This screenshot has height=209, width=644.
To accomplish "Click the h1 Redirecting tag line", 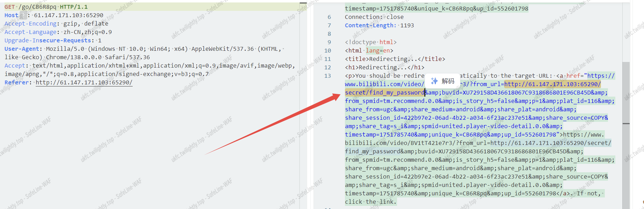I will [384, 68].
